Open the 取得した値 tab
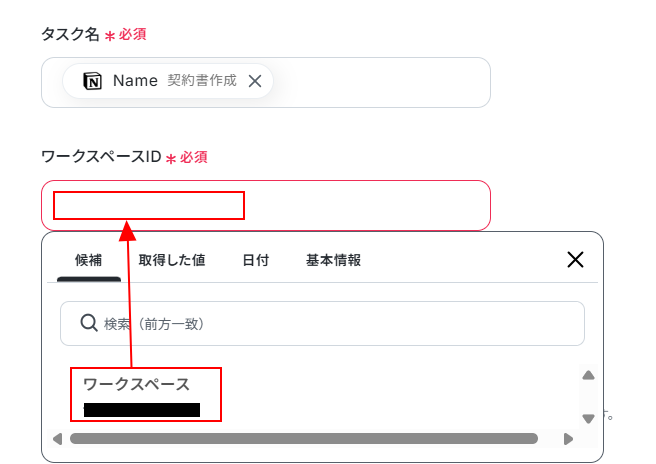This screenshot has height=464, width=656. point(172,260)
